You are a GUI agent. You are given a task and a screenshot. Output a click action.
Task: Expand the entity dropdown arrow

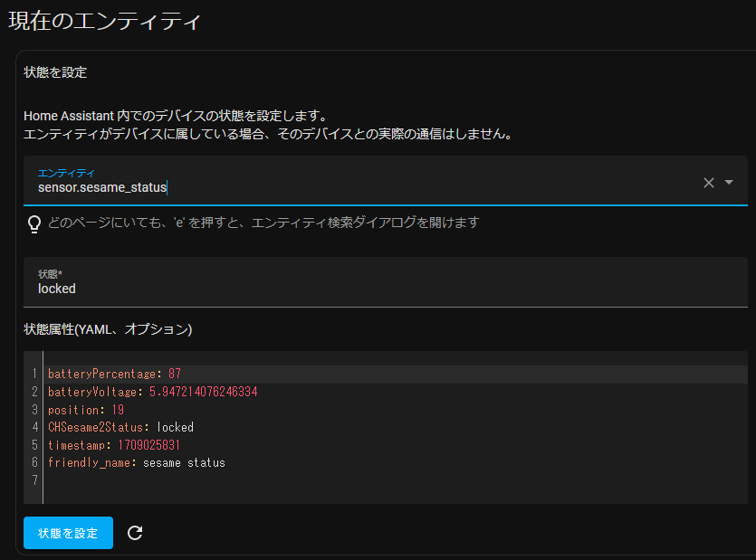(729, 182)
